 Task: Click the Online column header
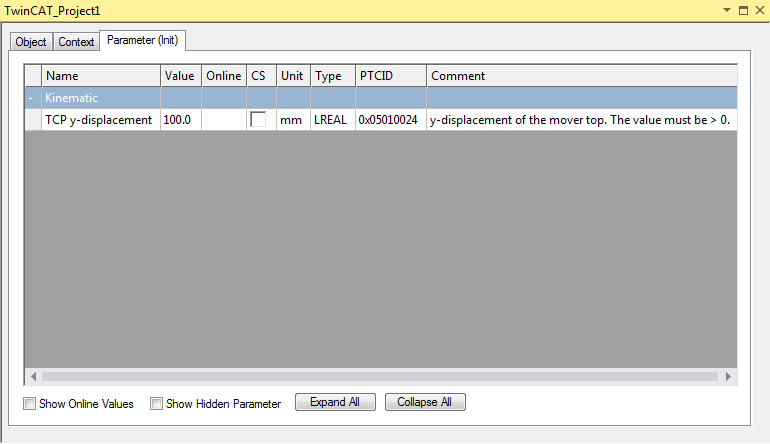(x=224, y=76)
